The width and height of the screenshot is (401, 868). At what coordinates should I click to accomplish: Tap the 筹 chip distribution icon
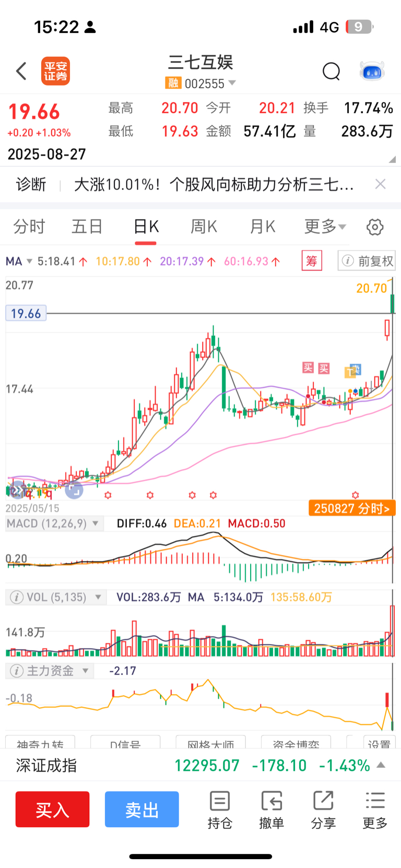(312, 260)
